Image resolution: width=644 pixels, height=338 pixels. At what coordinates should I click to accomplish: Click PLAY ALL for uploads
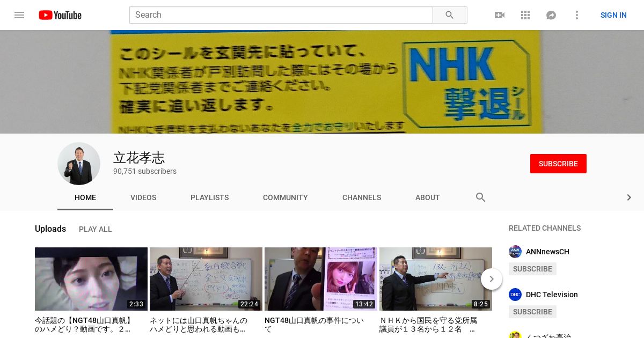(96, 229)
